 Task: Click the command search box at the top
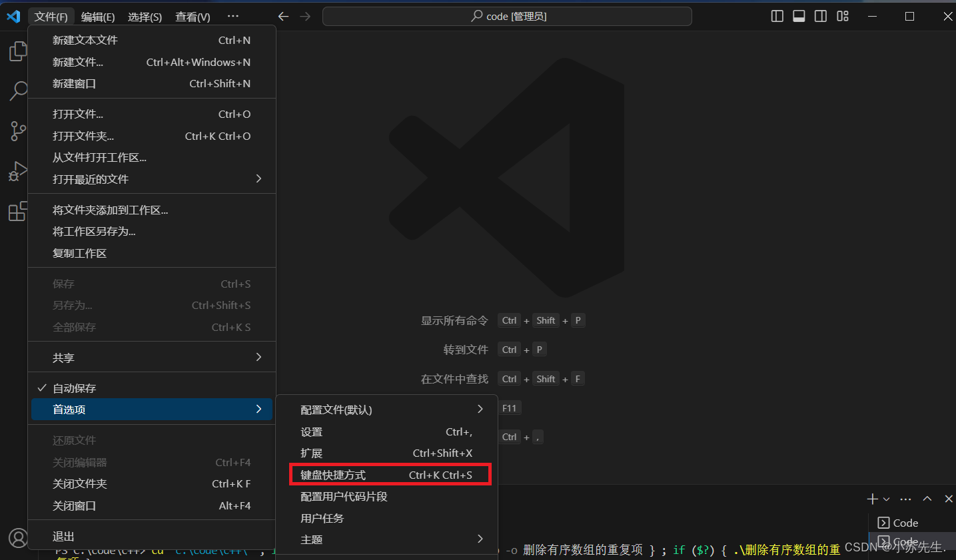[506, 15]
